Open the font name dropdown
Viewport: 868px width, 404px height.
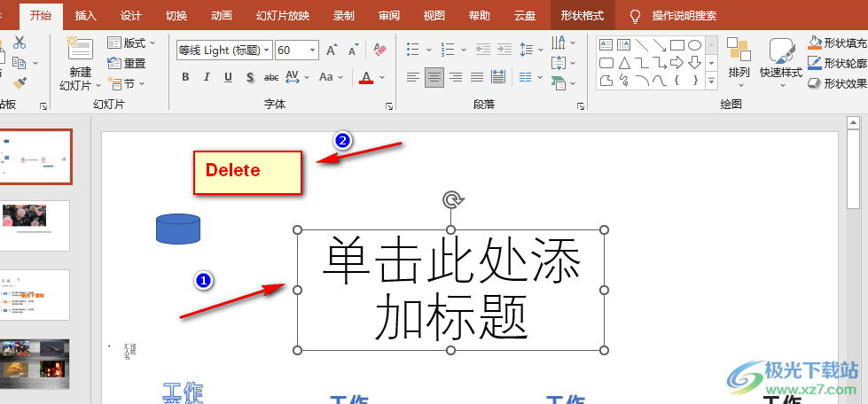tap(265, 50)
